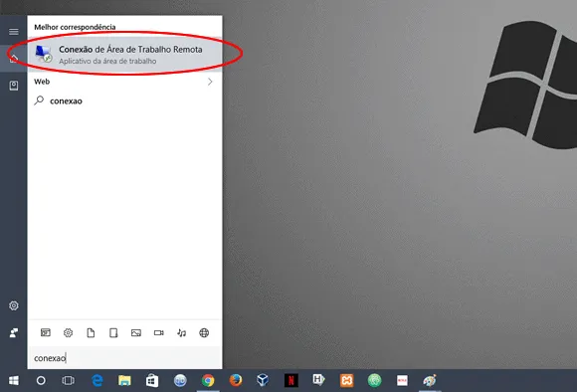Filter search results by Settings gear
Image resolution: width=577 pixels, height=392 pixels.
pyautogui.click(x=68, y=332)
